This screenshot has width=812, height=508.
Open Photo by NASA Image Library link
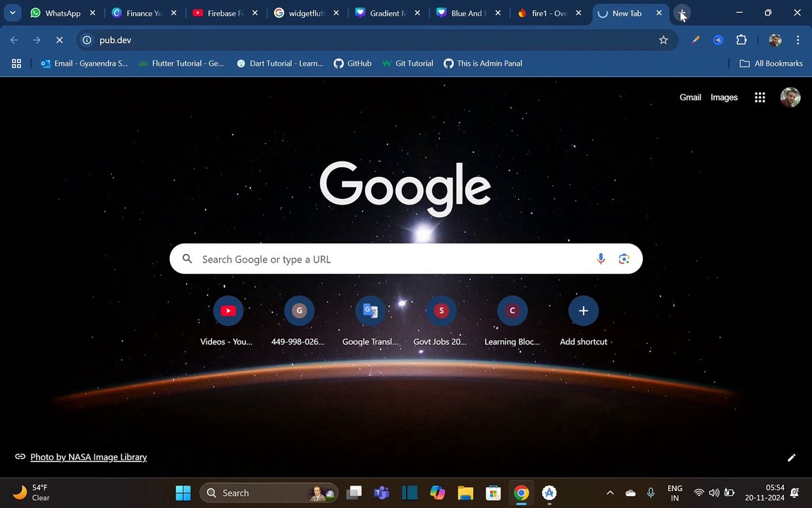coord(89,456)
